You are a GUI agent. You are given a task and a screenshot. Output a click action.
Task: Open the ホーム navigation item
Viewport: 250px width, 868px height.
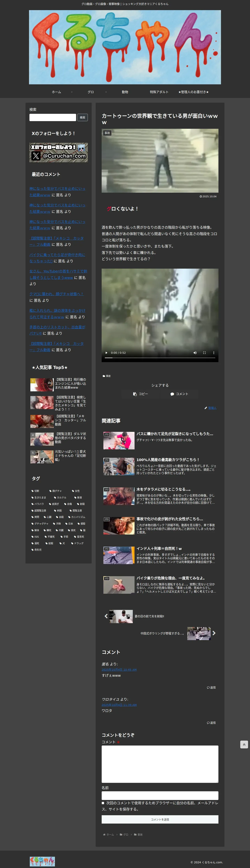tap(56, 92)
